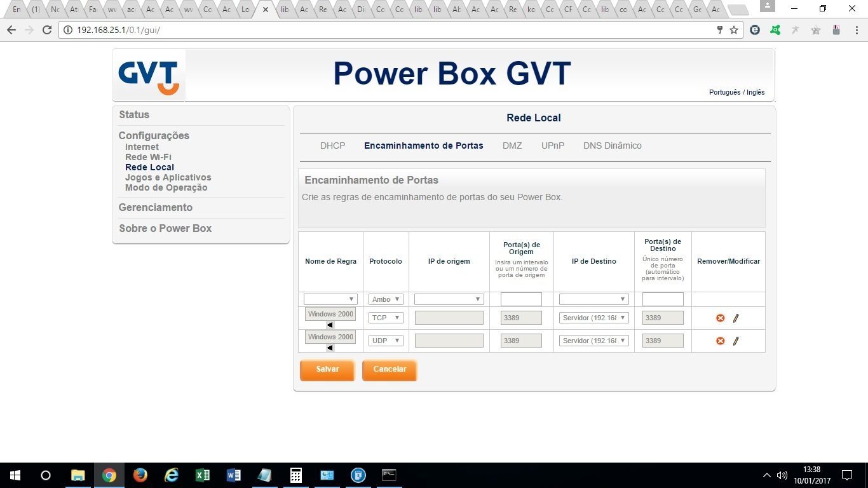Open File Explorer from taskbar
Image resolution: width=868 pixels, height=488 pixels.
(78, 475)
